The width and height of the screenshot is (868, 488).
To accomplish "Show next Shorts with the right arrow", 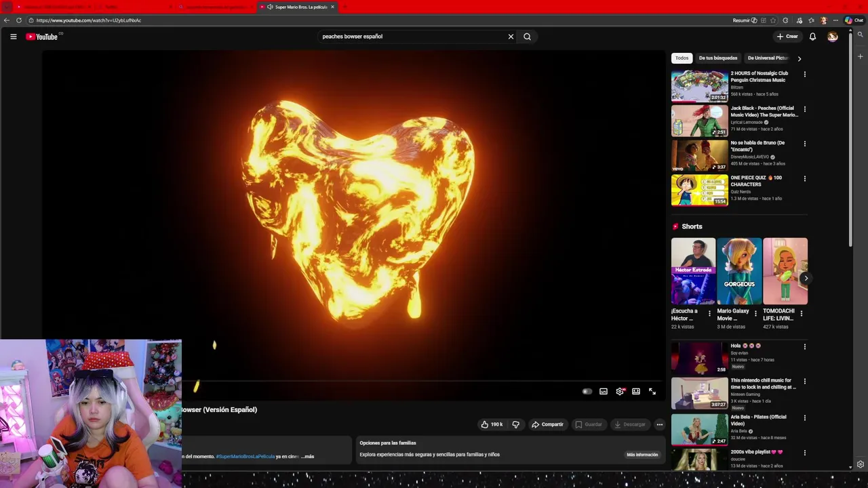I will point(806,279).
